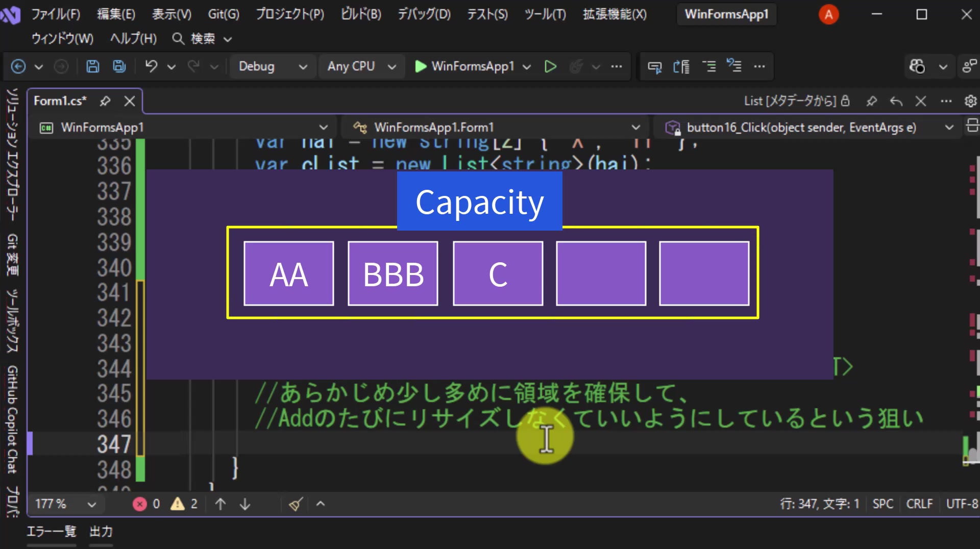Click the Save All icon

pyautogui.click(x=119, y=66)
